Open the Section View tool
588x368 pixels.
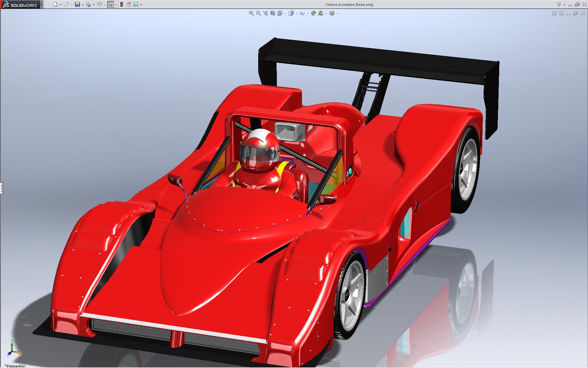[272, 13]
